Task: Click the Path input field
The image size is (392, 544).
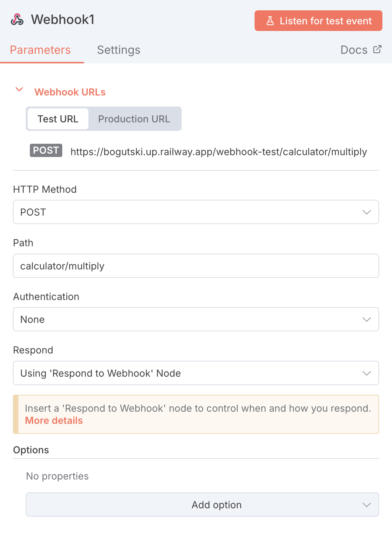Action: 196,266
